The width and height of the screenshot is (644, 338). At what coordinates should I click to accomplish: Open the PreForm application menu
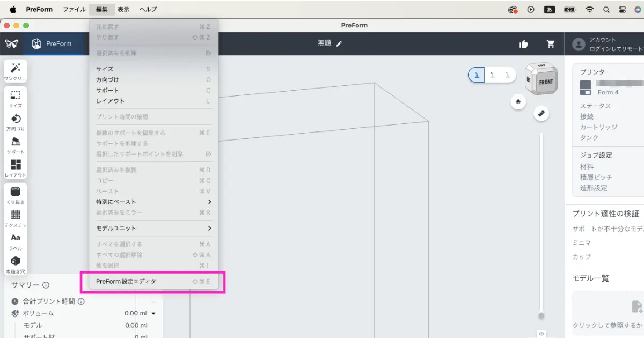point(39,9)
